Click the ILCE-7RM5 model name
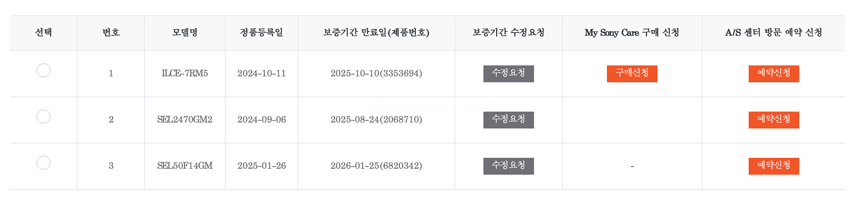 tap(185, 73)
